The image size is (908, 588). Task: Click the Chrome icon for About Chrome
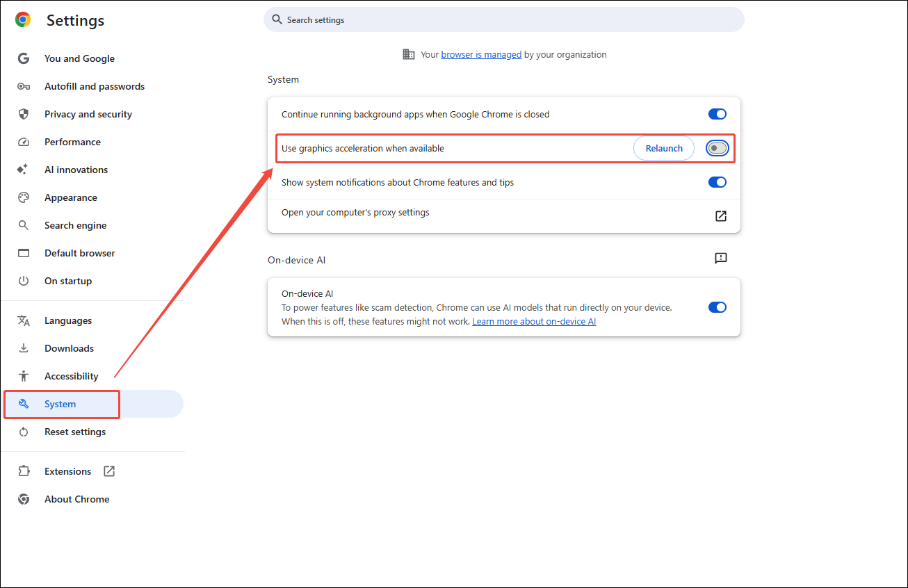click(x=24, y=499)
